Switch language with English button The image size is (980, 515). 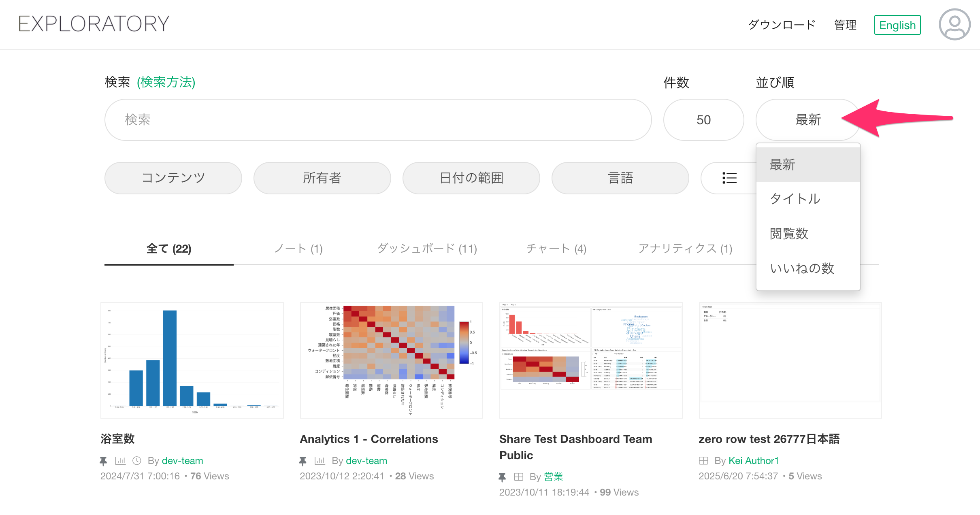pos(897,25)
